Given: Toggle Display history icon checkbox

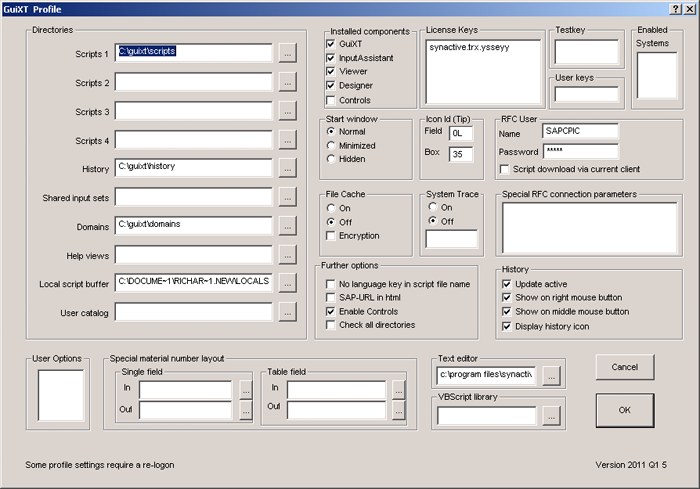Looking at the screenshot, I should point(507,326).
